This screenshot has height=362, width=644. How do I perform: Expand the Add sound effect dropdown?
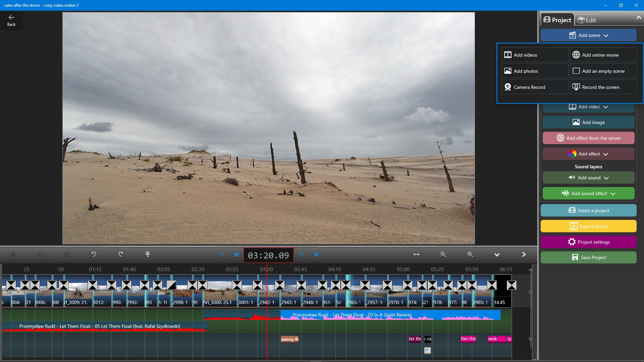tap(614, 193)
